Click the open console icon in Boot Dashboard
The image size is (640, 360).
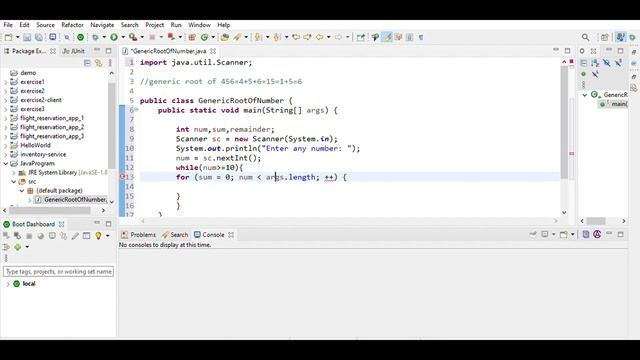(52, 236)
